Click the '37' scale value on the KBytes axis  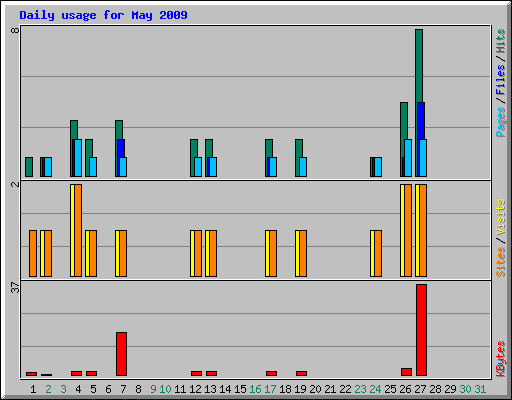coord(15,287)
